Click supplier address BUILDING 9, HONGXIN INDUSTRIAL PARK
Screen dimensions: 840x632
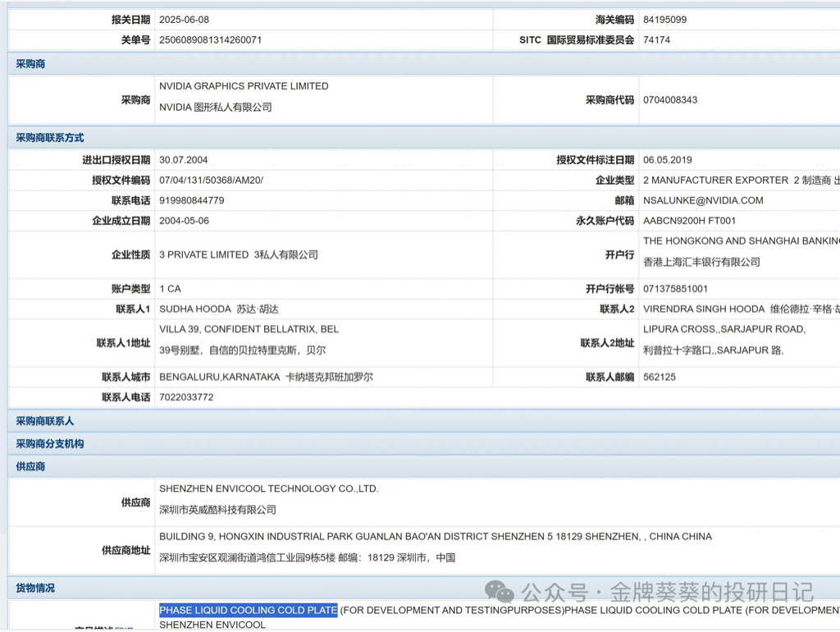click(256, 536)
